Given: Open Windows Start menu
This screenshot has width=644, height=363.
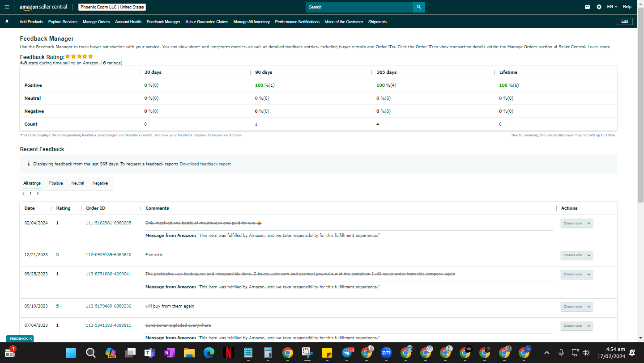Looking at the screenshot, I should pos(71,353).
